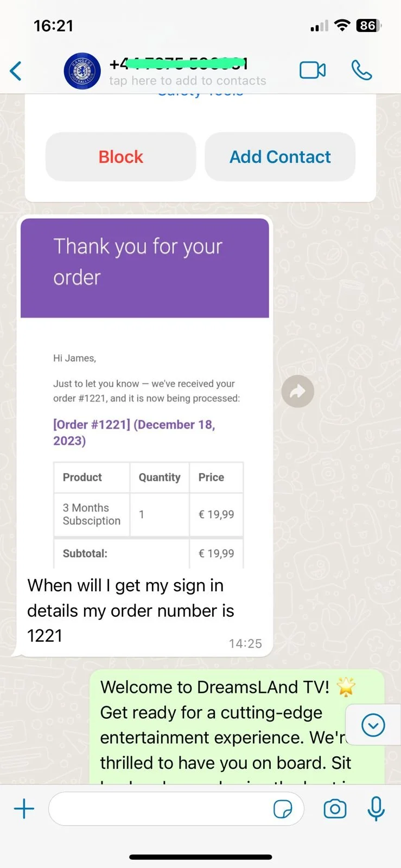
Task: Tap the back arrow to chat list
Action: pos(16,71)
